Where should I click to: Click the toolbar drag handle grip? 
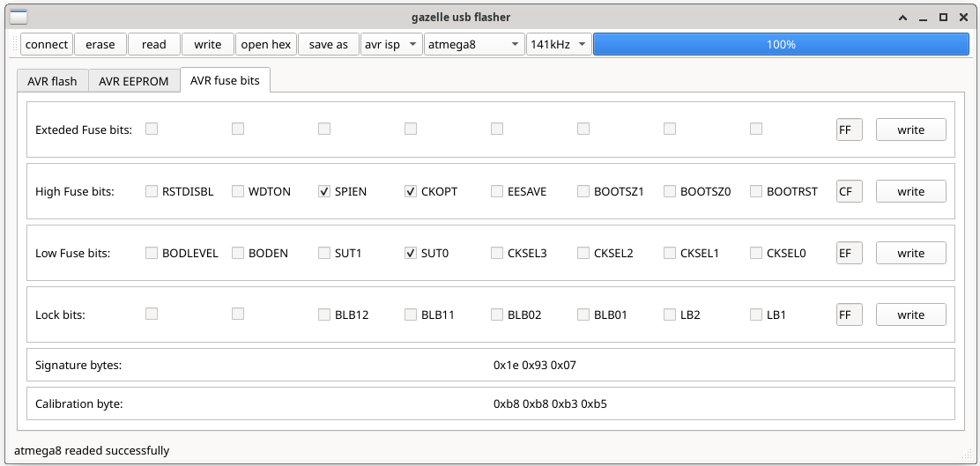(14, 44)
